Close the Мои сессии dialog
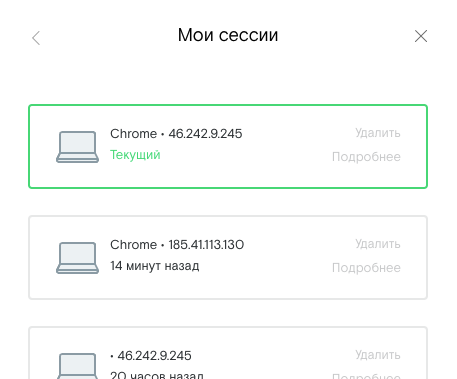The height and width of the screenshot is (379, 457). [x=421, y=36]
